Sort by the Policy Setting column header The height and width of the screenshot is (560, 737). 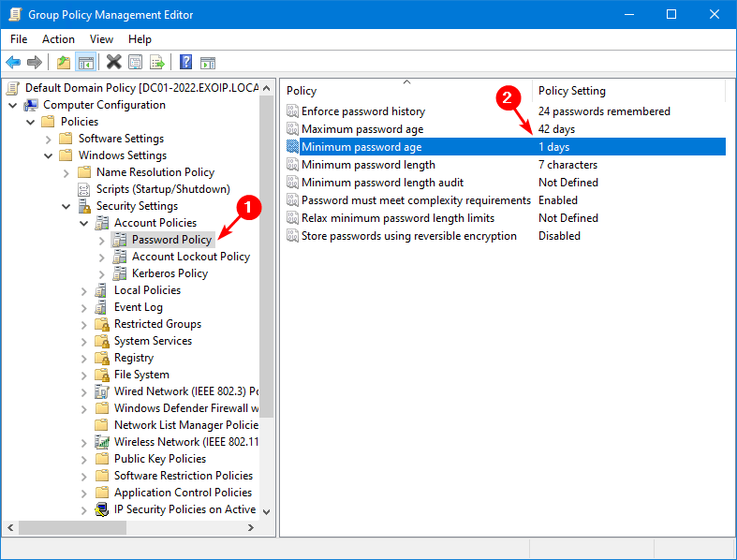coord(571,91)
